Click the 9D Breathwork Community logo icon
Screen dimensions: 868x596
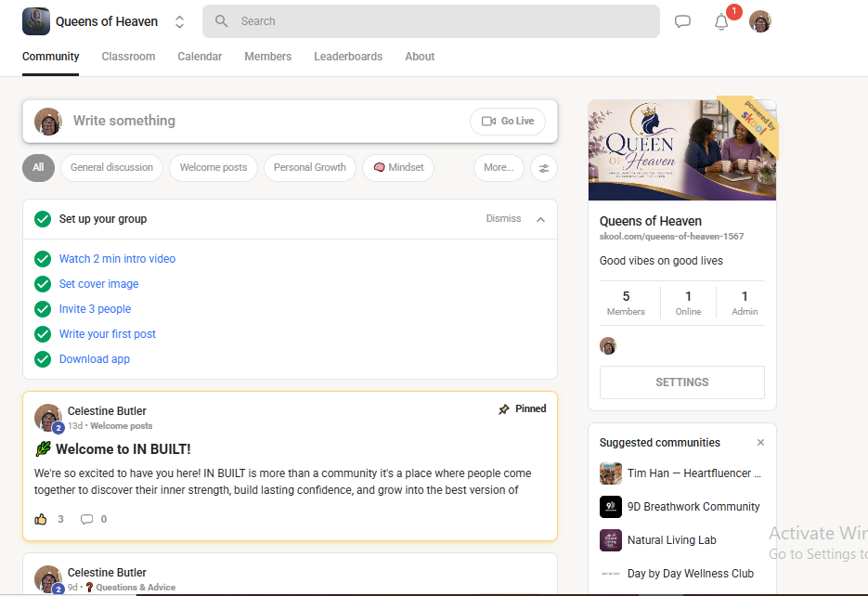pos(611,507)
